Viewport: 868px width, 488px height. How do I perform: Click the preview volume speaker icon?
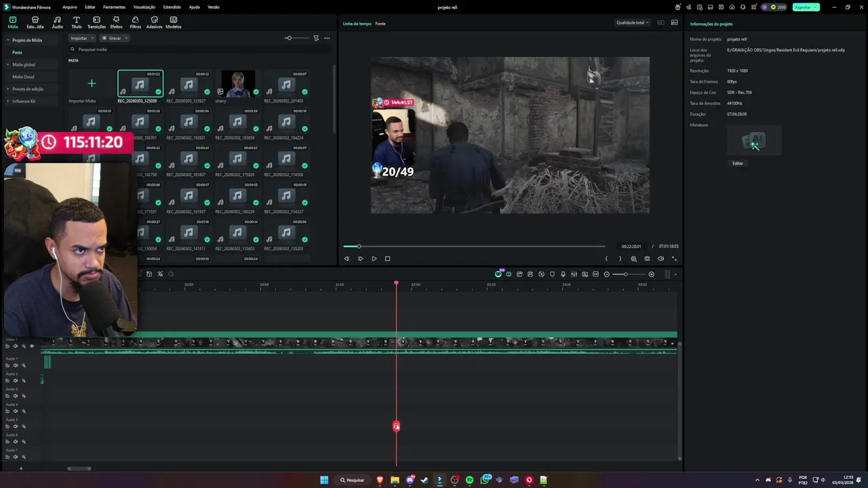[660, 258]
